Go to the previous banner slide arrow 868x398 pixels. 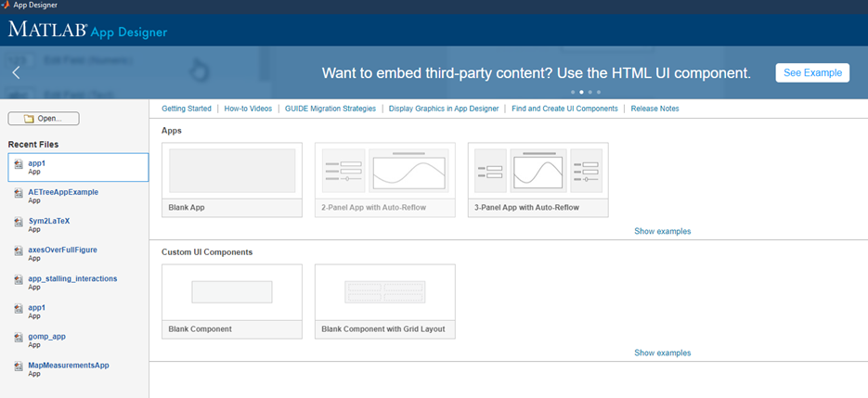coord(16,72)
